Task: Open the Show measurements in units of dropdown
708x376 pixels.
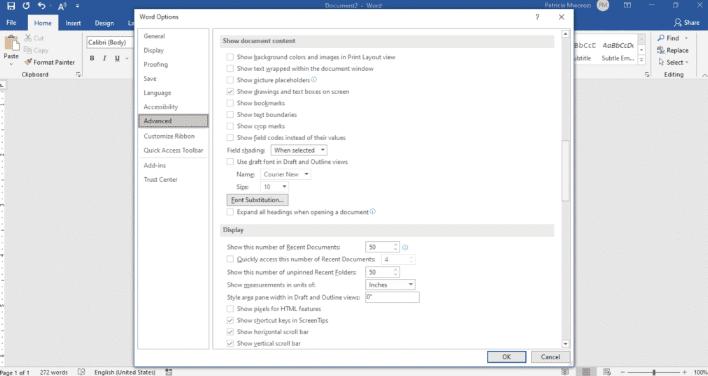Action: 390,285
